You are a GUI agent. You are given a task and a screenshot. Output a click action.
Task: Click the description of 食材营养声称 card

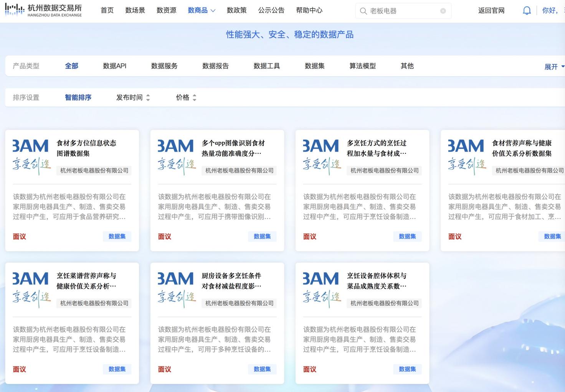[505, 207]
